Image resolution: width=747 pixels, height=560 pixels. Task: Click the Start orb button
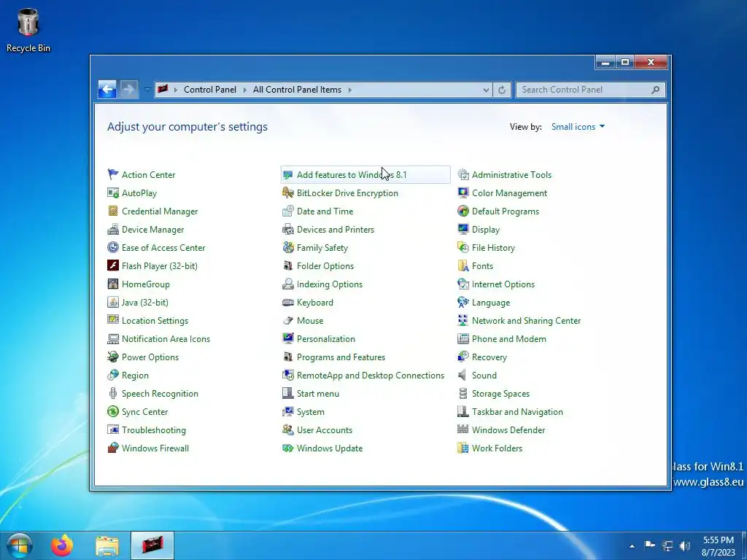[x=20, y=545]
